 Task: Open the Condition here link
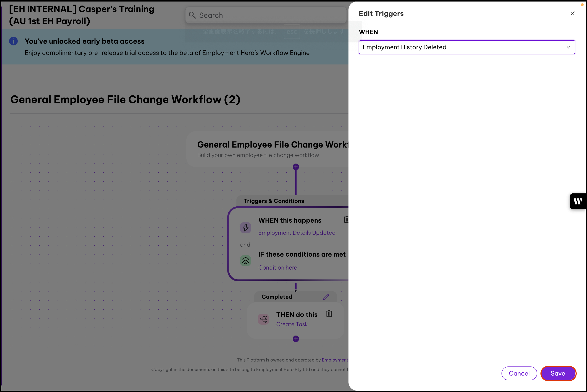(x=278, y=268)
